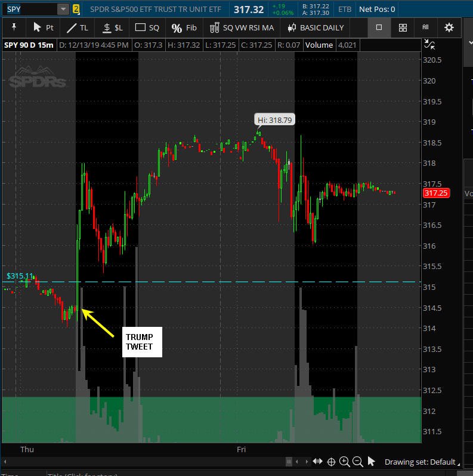Switch to single chart layout view

[x=379, y=27]
